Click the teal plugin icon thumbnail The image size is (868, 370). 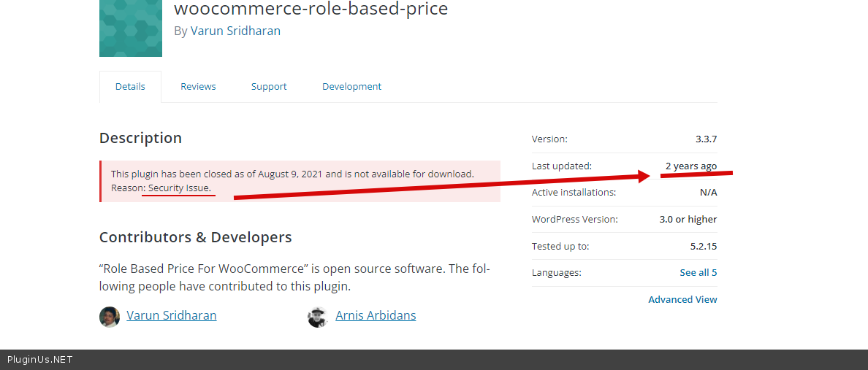[130, 28]
